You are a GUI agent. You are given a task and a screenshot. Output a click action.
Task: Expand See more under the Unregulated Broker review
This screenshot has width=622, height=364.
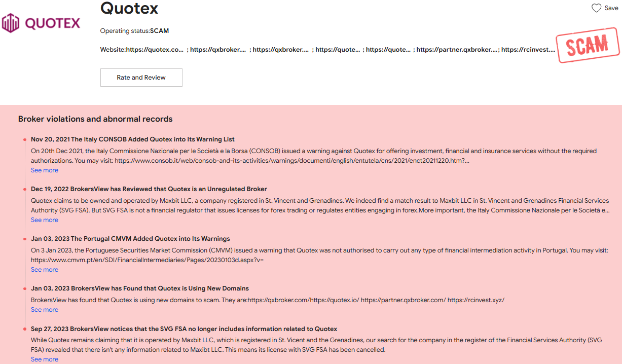tap(45, 220)
